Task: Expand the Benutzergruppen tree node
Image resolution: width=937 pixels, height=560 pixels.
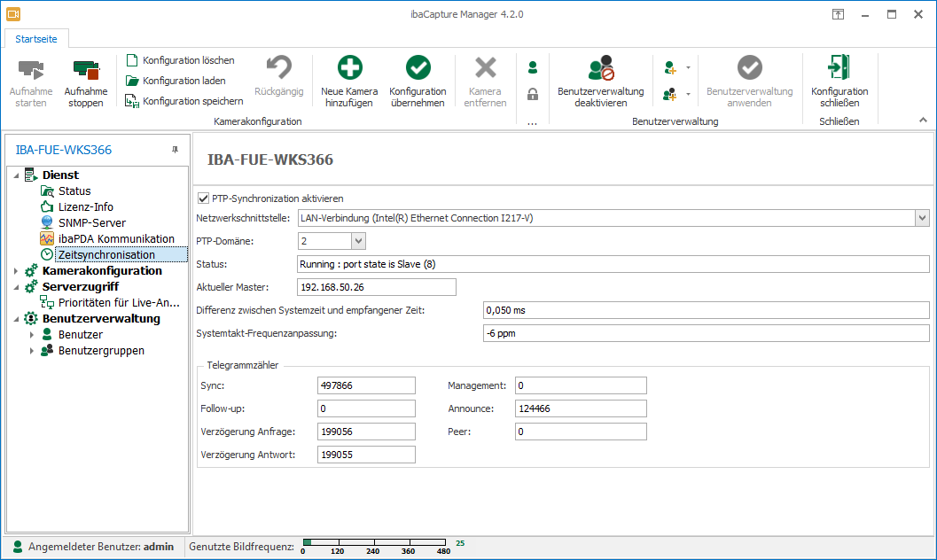Action: coord(34,351)
